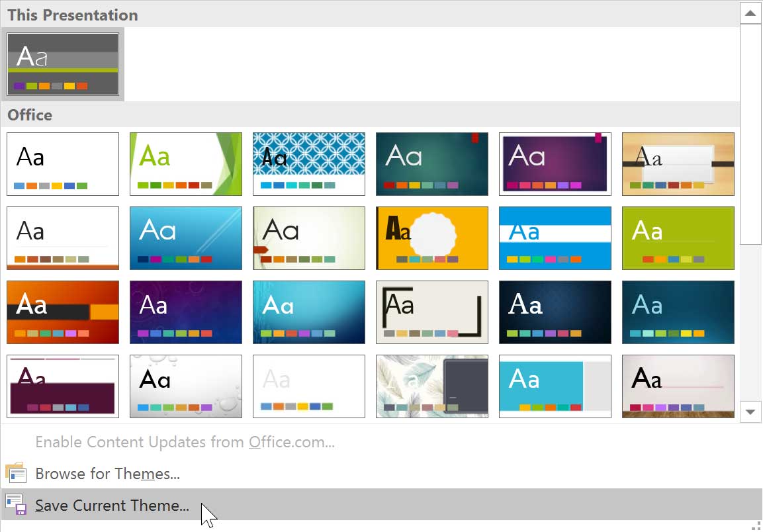The width and height of the screenshot is (763, 532).
Task: Select the theme under This Presentation
Action: 63,64
